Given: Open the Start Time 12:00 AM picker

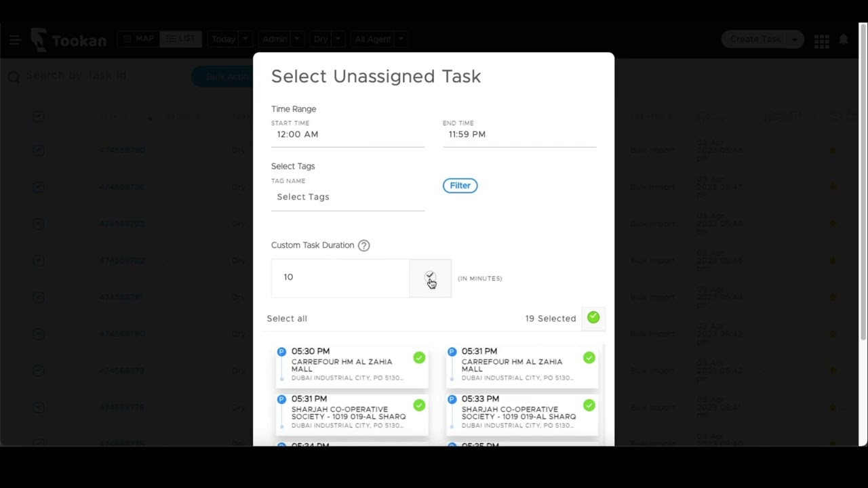Looking at the screenshot, I should coord(348,134).
